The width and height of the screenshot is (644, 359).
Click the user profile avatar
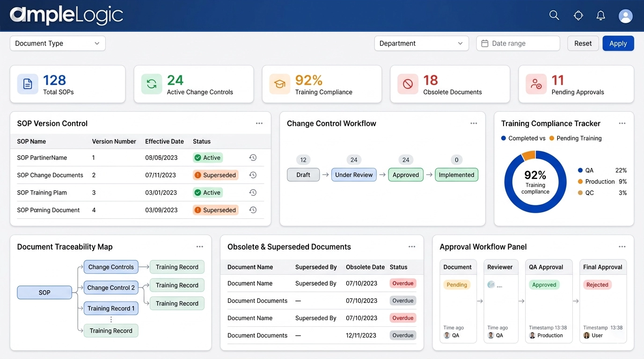click(625, 16)
